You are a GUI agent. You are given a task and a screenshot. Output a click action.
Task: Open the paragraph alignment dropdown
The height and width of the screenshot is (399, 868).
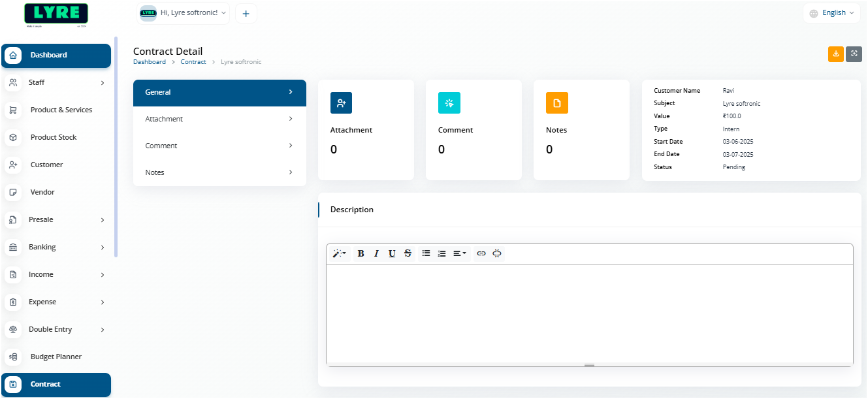coord(460,253)
